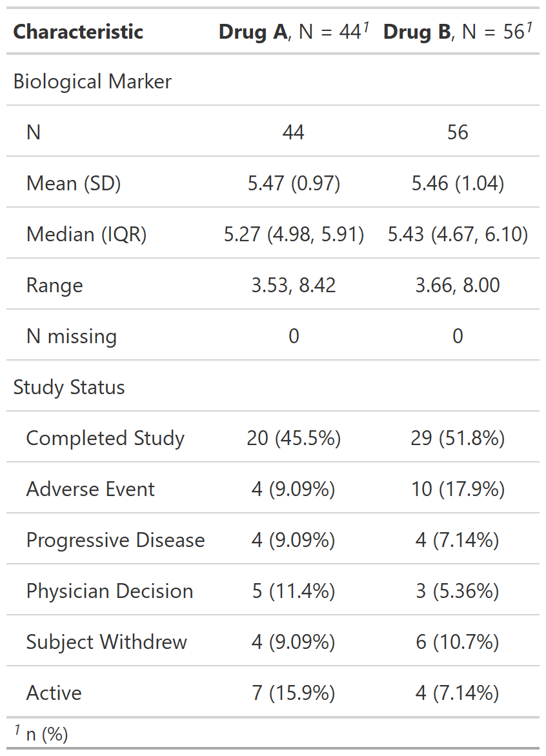This screenshot has width=546, height=756.
Task: Click the N missing row label
Action: (72, 337)
